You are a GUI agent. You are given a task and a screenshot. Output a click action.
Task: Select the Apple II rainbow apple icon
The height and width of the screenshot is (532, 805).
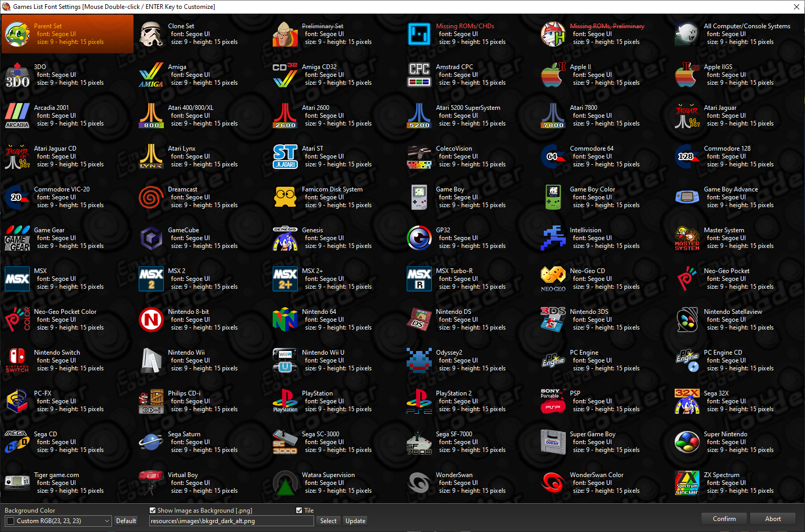point(553,75)
